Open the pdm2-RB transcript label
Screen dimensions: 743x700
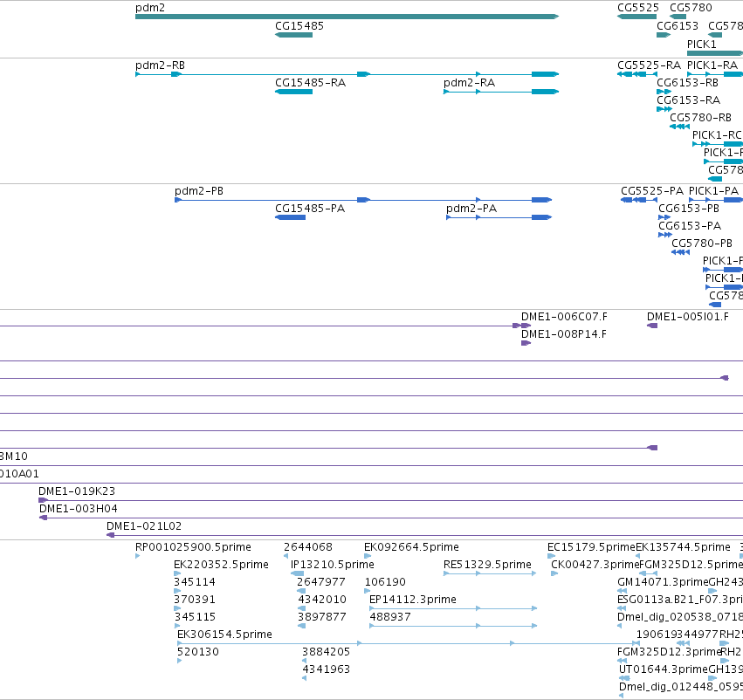pos(160,65)
